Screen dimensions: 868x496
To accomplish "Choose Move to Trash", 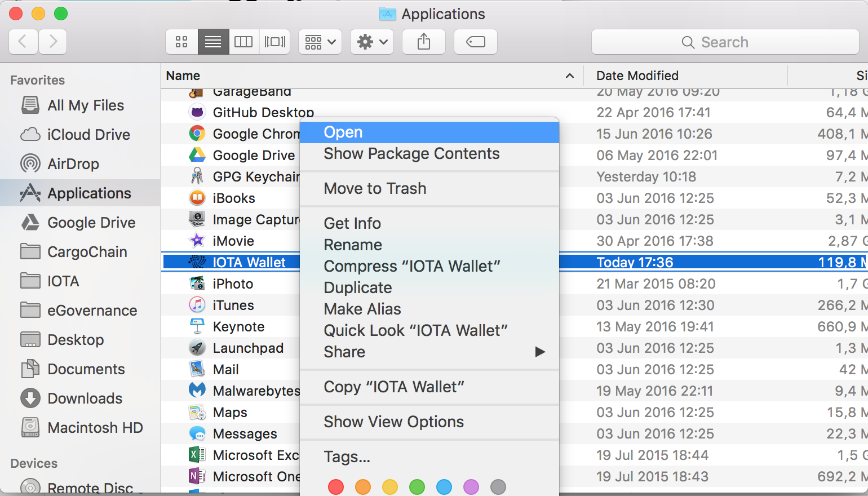I will [x=429, y=189].
